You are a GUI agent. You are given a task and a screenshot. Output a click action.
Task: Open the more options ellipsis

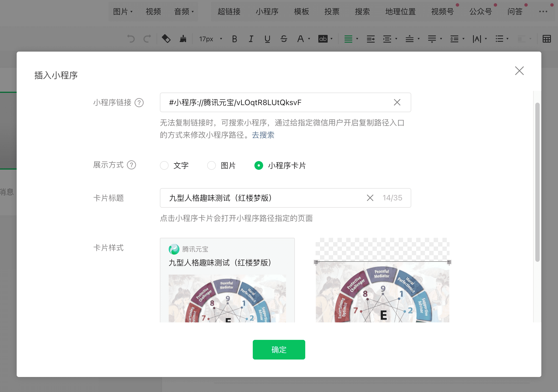pos(543,11)
